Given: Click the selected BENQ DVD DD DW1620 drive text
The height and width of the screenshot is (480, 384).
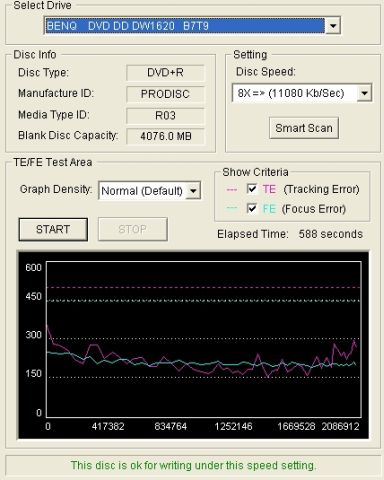Looking at the screenshot, I should tap(127, 26).
